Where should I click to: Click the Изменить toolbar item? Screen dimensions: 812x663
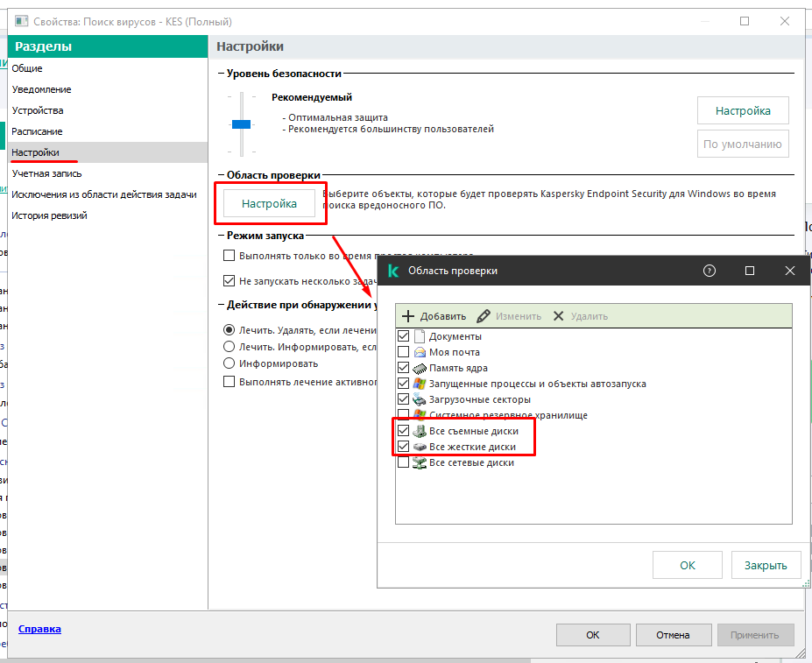pyautogui.click(x=509, y=316)
